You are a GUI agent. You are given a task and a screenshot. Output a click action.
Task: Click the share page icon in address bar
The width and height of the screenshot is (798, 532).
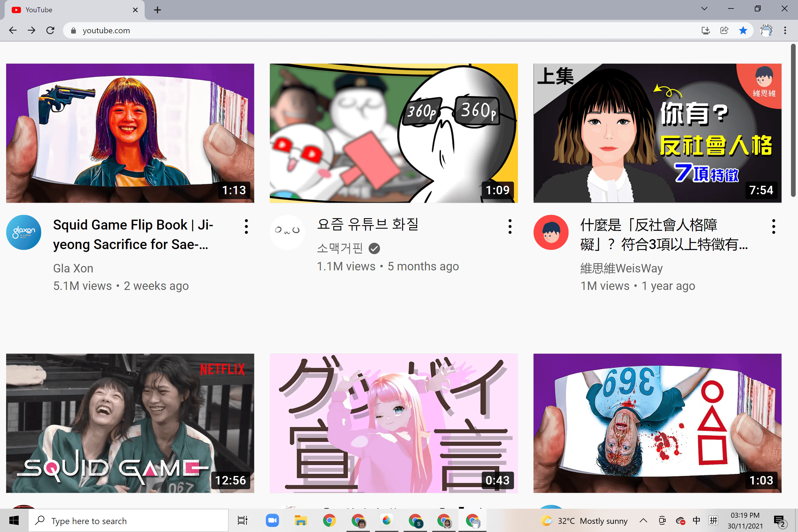point(724,31)
